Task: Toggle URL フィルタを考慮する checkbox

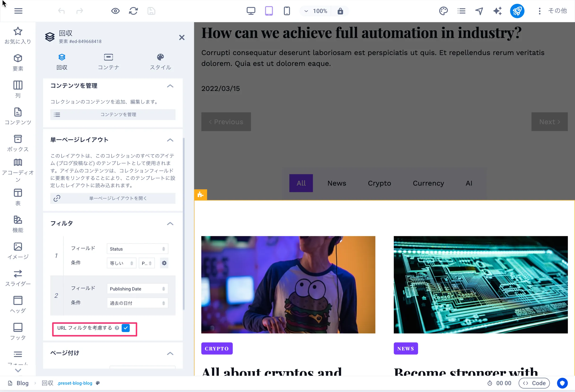Action: click(x=126, y=328)
